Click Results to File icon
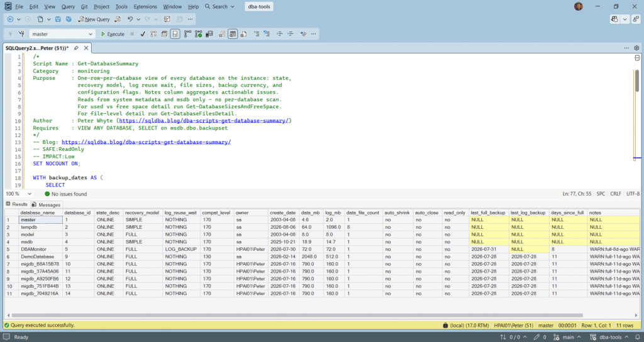Screen dimensions: 644x342 [243, 34]
